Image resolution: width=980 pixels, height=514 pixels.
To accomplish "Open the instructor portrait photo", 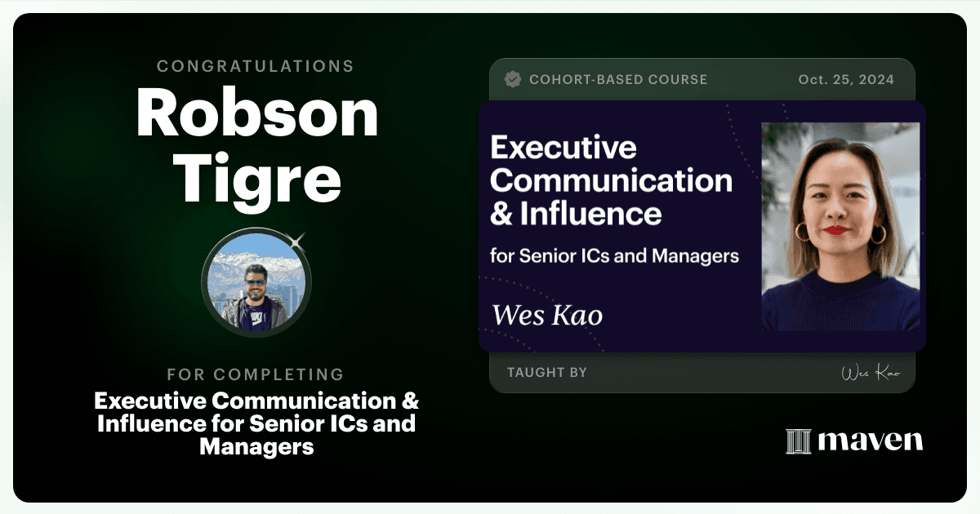I will point(840,227).
